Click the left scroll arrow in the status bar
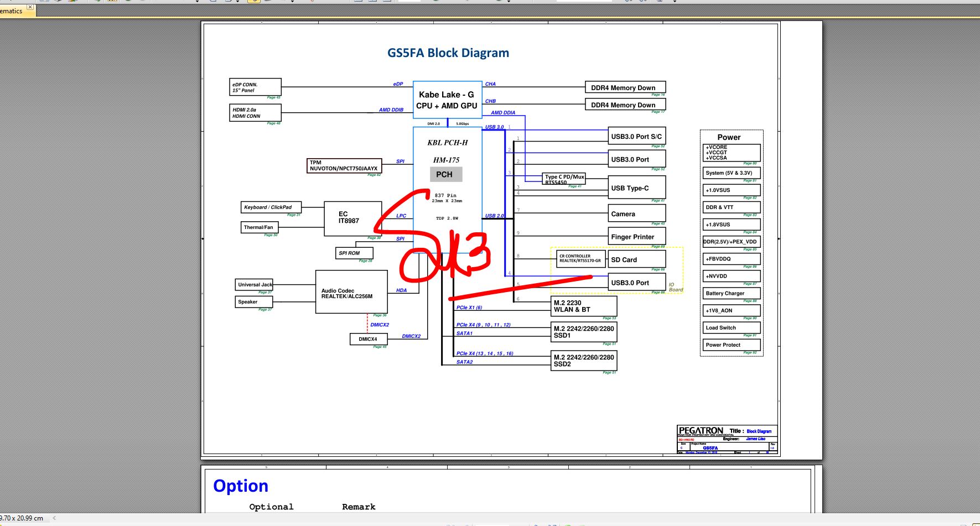Image resolution: width=980 pixels, height=526 pixels. (54, 518)
